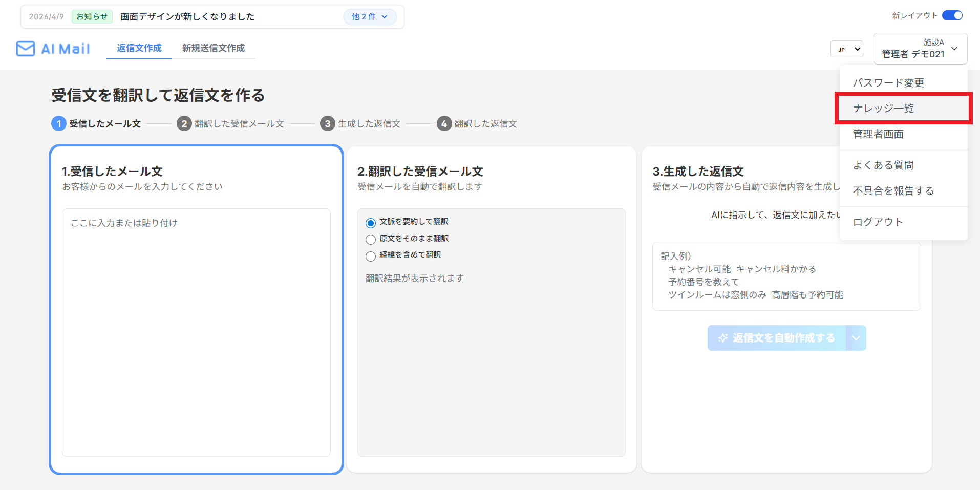The height and width of the screenshot is (490, 980).
Task: Expand the 他2件 notices dropdown
Action: pos(370,17)
